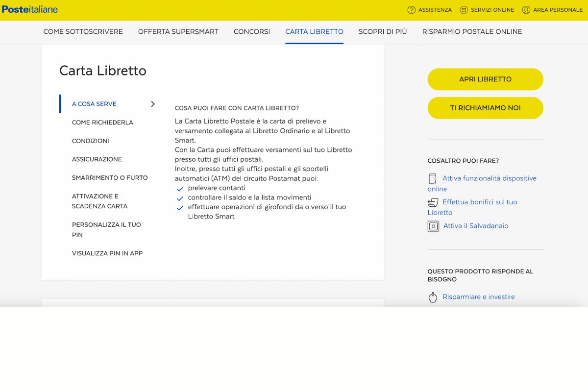588x392 pixels.
Task: Click the chevron next to A cosa serve
Action: pos(153,104)
